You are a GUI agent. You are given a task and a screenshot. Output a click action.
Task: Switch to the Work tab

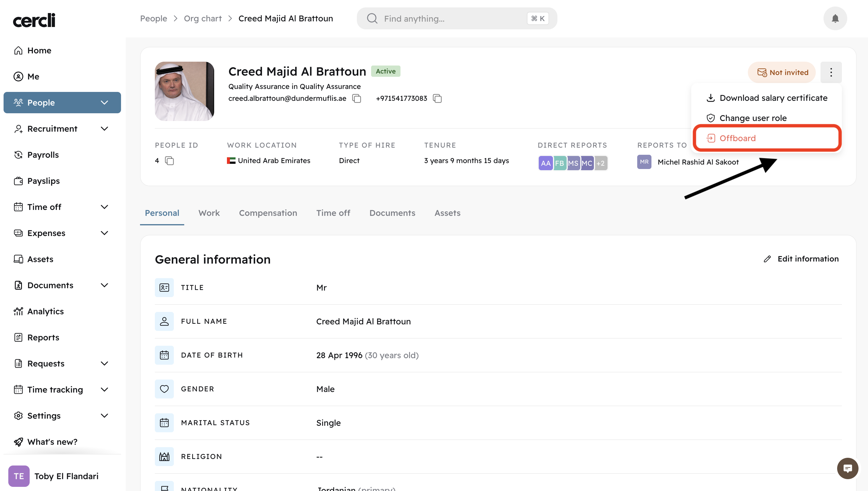click(x=209, y=213)
